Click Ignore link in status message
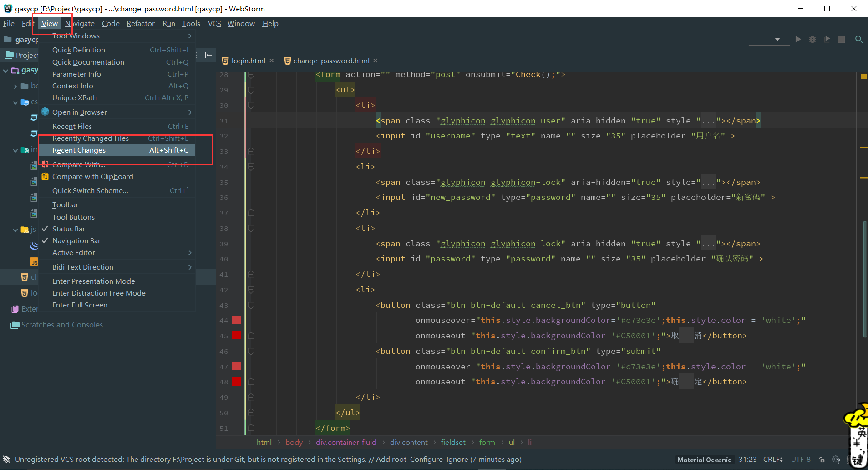Viewport: 868px width, 470px height. (457, 459)
